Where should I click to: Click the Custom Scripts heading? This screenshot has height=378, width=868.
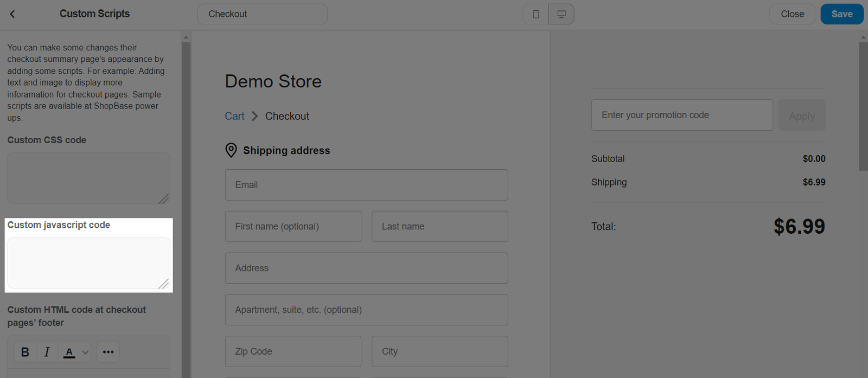pos(94,14)
